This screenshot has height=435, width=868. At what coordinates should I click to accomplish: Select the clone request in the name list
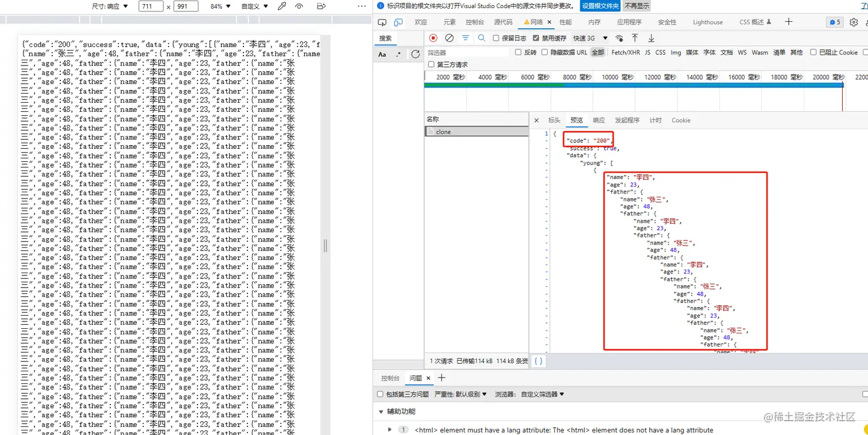[476, 131]
